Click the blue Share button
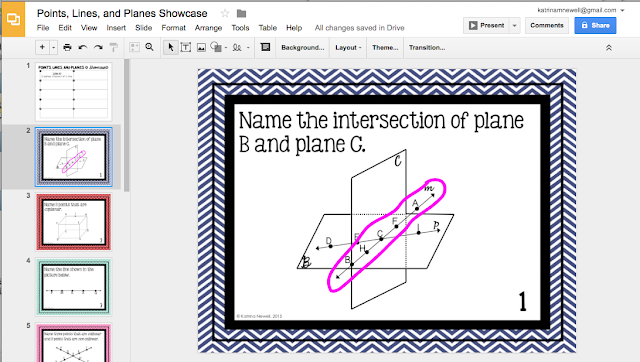 coord(595,25)
